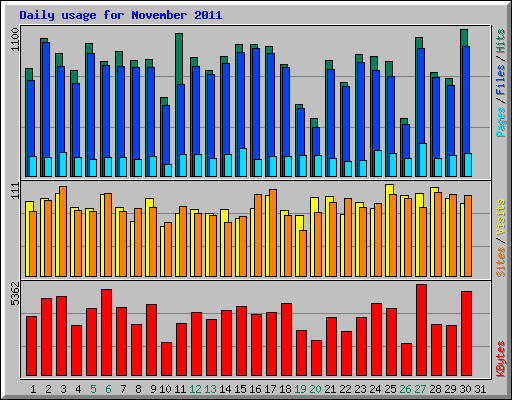Click the red KBytes bar for day 10
Screen dimensions: 512x400
166,359
